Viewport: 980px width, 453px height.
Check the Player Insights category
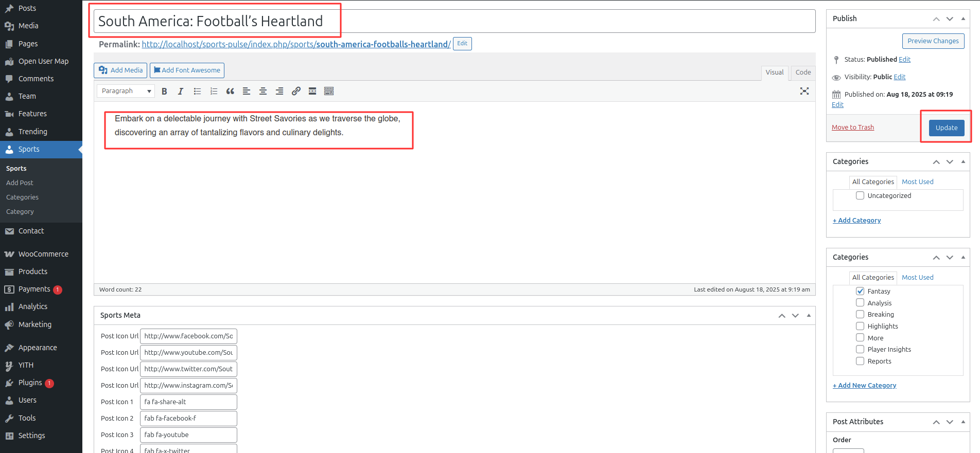pyautogui.click(x=860, y=349)
